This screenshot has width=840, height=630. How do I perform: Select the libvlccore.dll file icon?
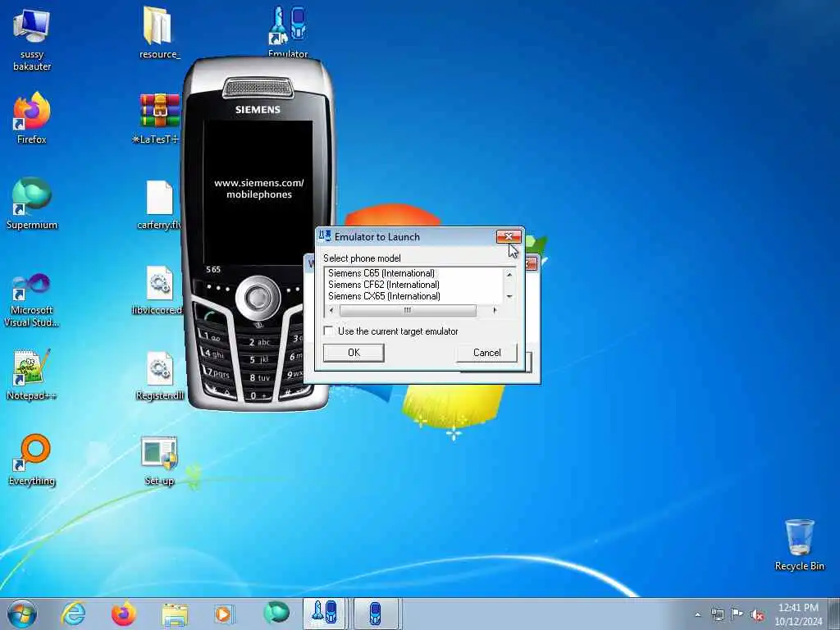point(159,290)
